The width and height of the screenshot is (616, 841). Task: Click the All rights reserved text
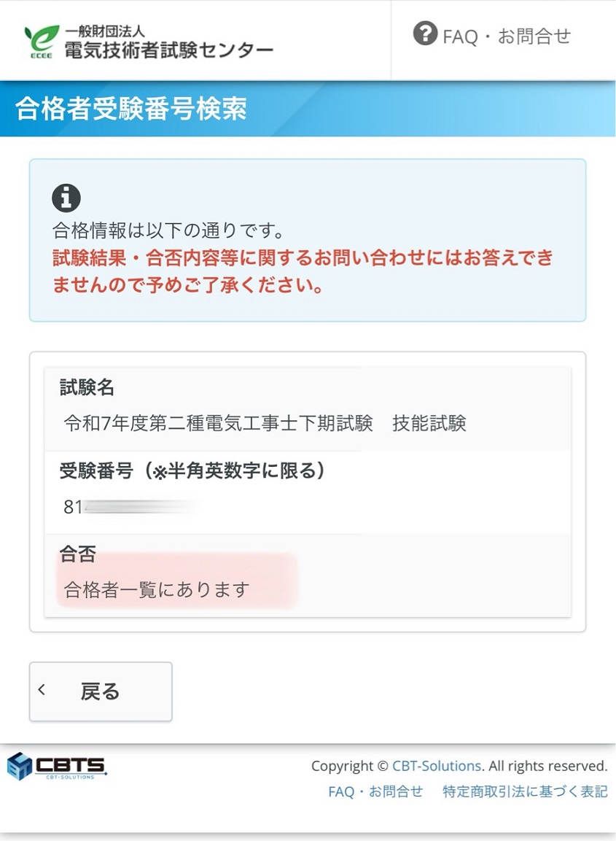click(x=547, y=766)
